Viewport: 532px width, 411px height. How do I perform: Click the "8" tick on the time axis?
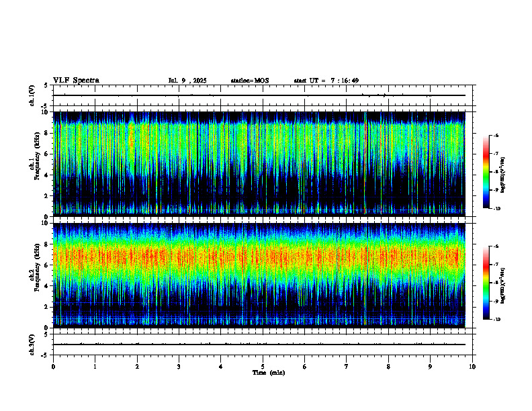(388, 367)
